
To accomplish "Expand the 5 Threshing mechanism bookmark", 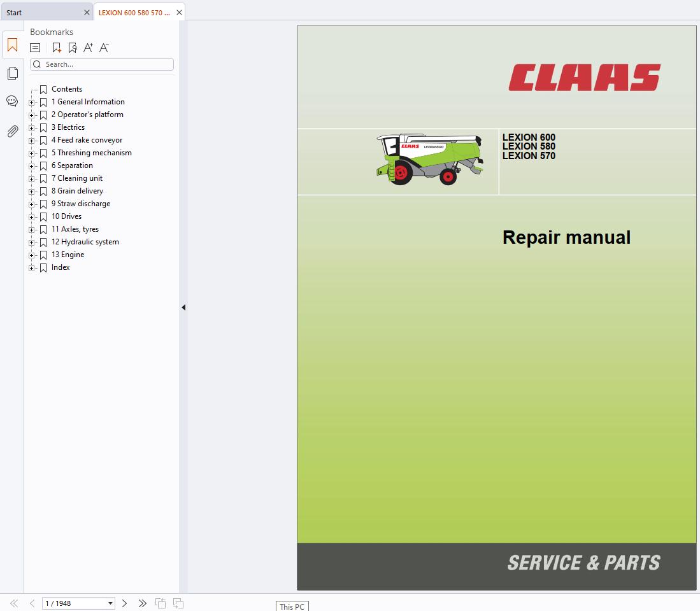I will (x=31, y=153).
